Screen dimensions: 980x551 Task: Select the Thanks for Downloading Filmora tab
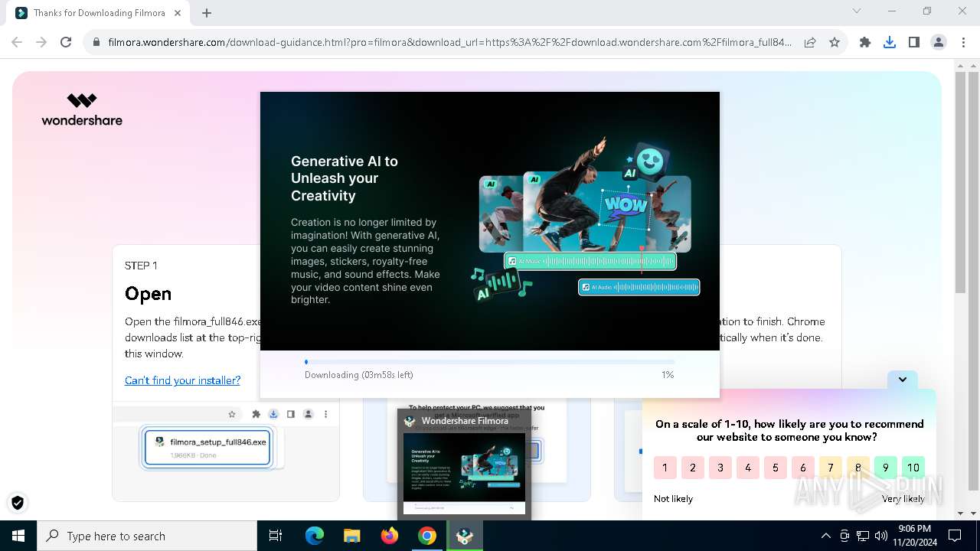100,13
